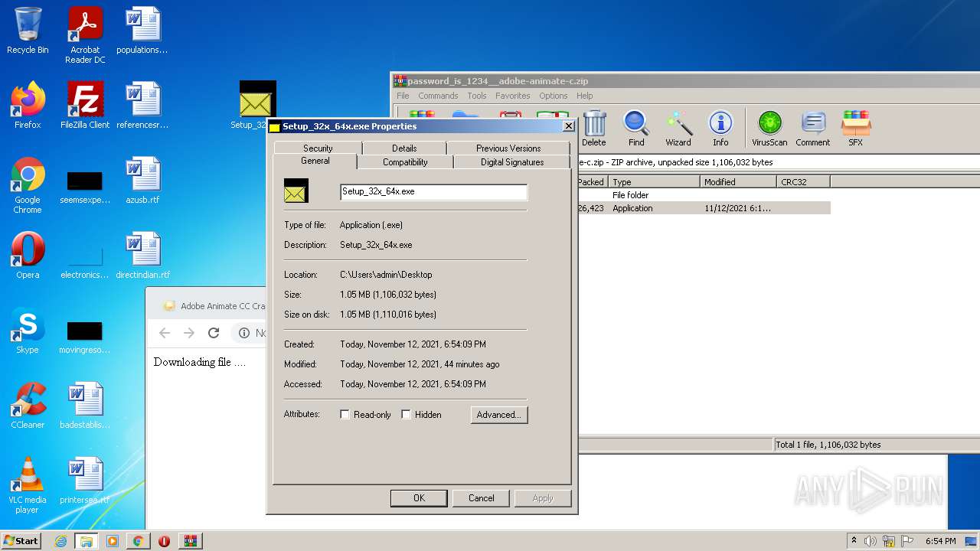Open WinRAR Help menu
This screenshot has height=551, width=980.
coord(585,96)
